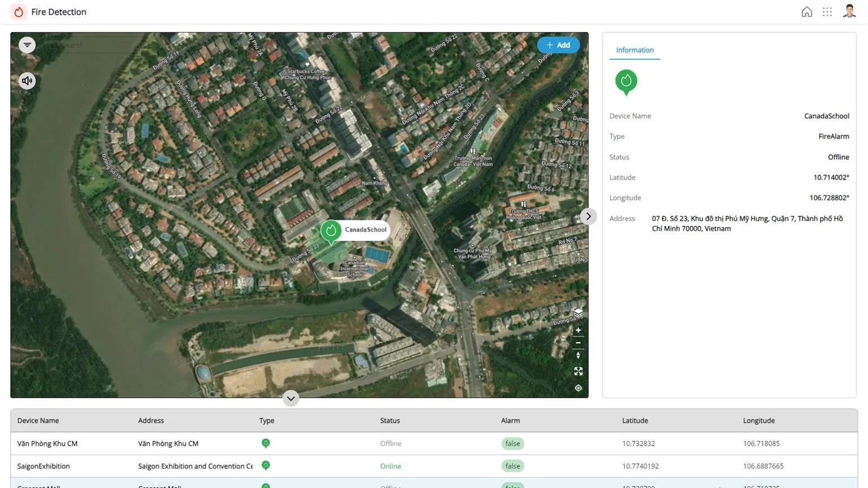Go to the home page
868x488 pixels.
click(806, 12)
